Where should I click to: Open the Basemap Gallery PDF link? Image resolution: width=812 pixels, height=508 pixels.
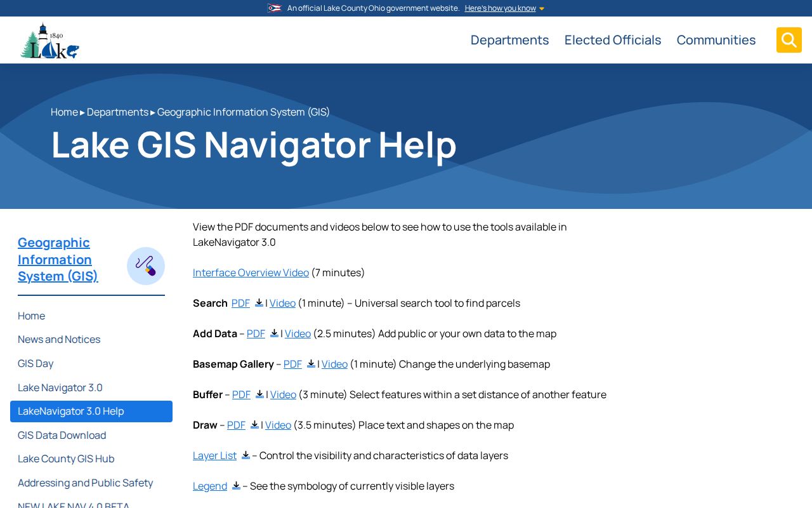tap(292, 364)
